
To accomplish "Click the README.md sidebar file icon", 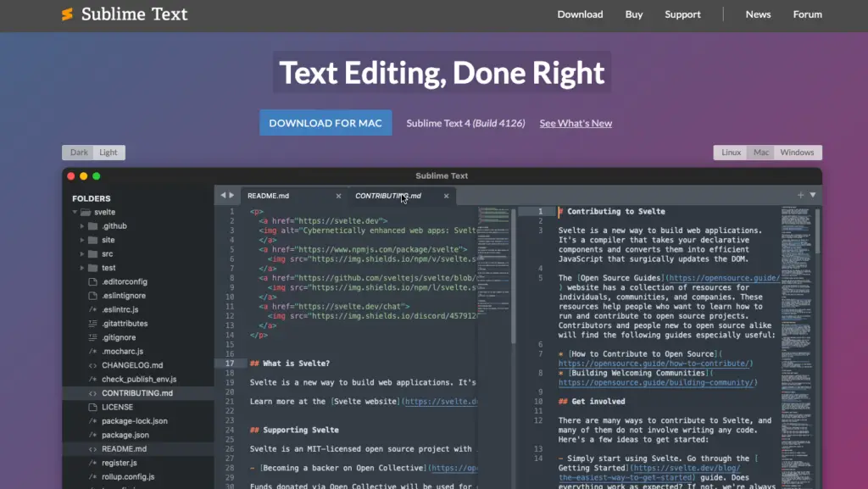I will tap(93, 448).
